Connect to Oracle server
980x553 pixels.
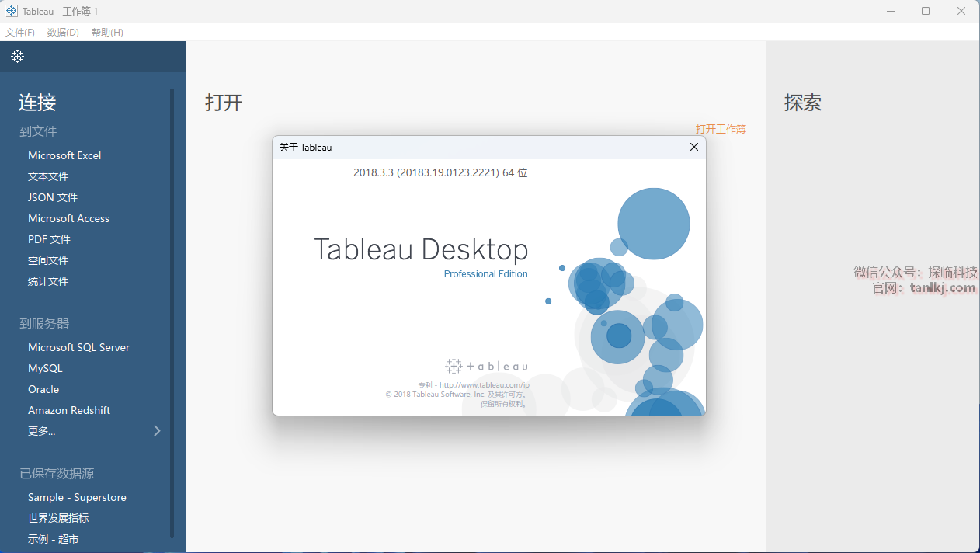[x=43, y=389]
